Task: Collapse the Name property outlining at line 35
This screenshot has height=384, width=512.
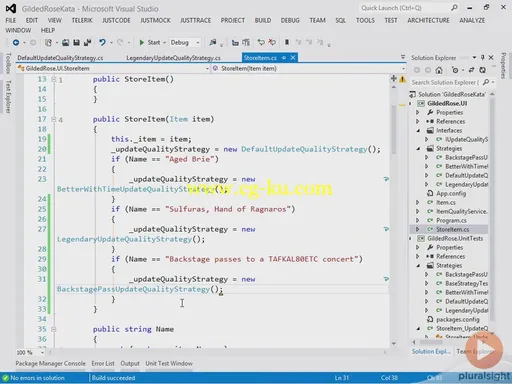Action: [53, 329]
